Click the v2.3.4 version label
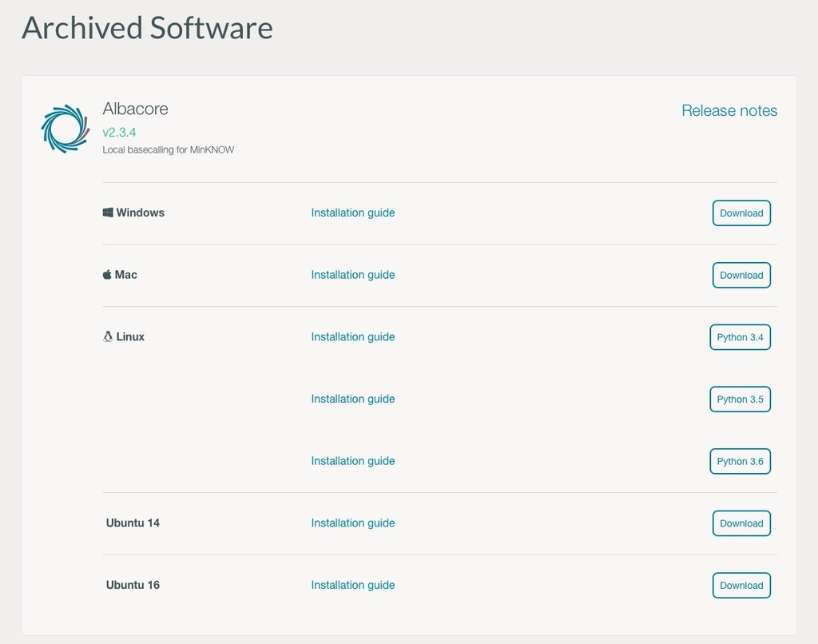Screen dimensions: 818x644 tap(119, 132)
